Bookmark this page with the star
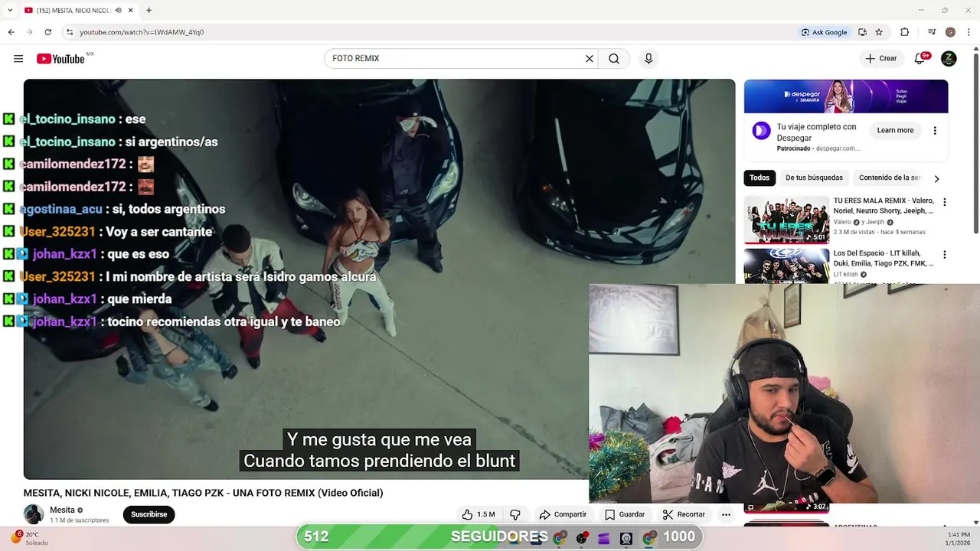Screen dimensions: 980x551 879,32
